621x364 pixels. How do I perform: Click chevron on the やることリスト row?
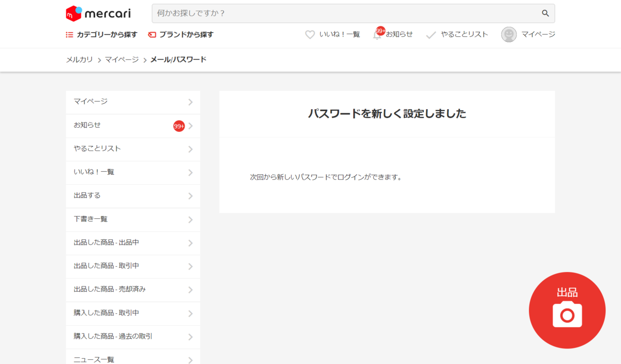[x=190, y=149]
